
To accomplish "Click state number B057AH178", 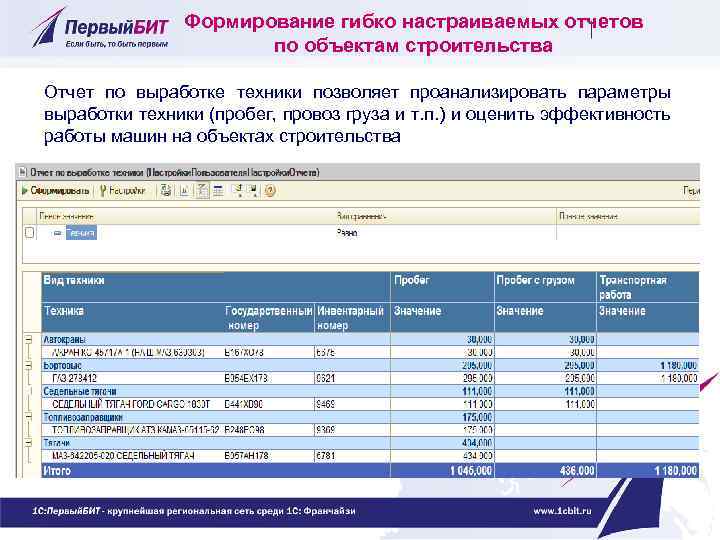I will [246, 456].
